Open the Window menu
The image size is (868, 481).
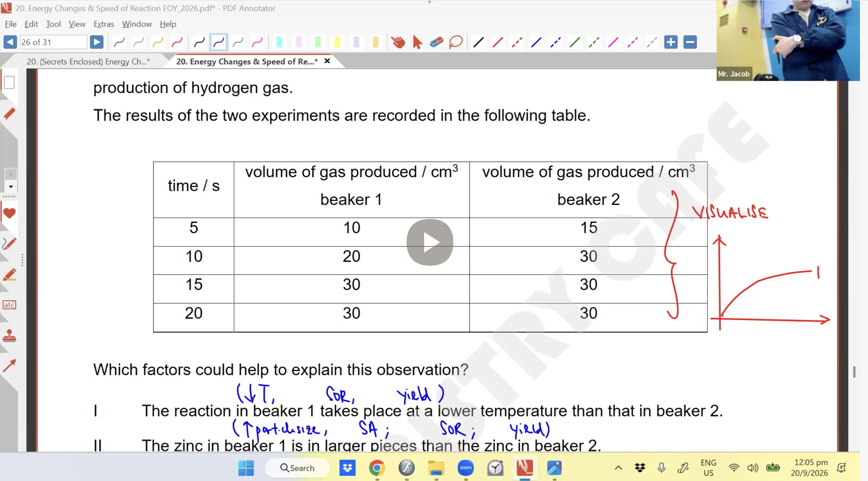tap(137, 24)
